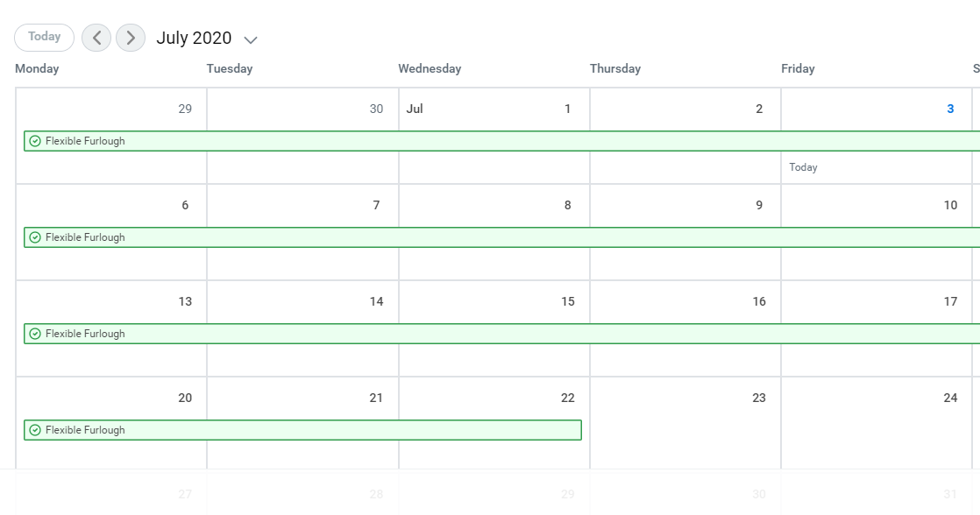The width and height of the screenshot is (980, 515).
Task: Click the Friday column header
Action: (798, 68)
